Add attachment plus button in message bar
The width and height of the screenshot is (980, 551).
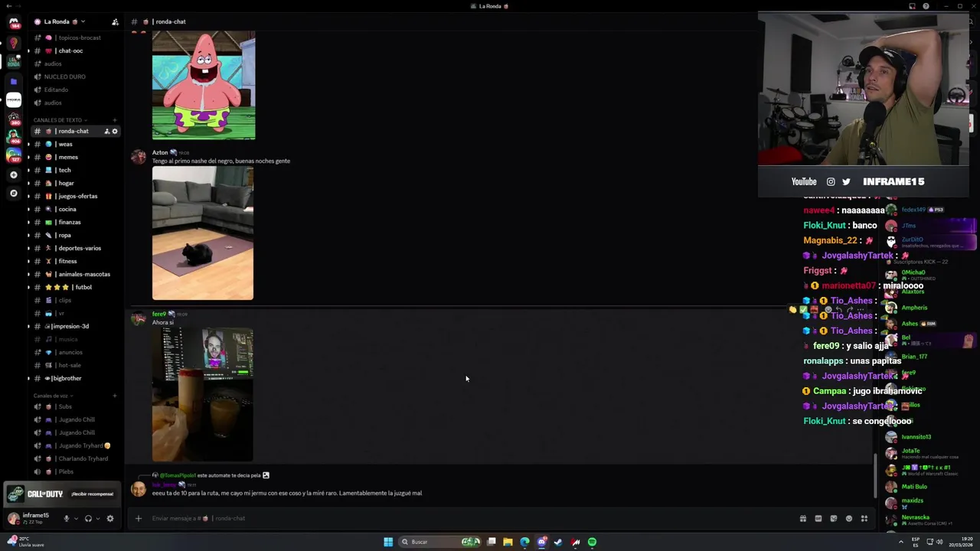[x=138, y=518]
